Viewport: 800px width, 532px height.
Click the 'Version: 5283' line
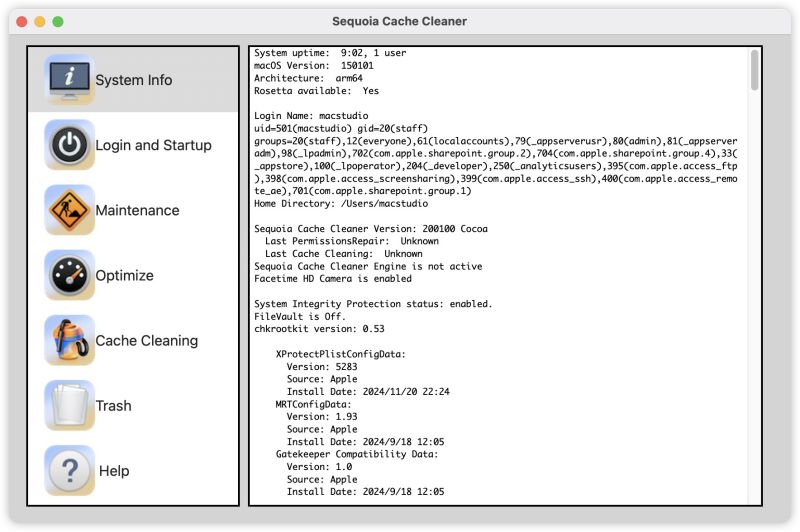click(322, 366)
